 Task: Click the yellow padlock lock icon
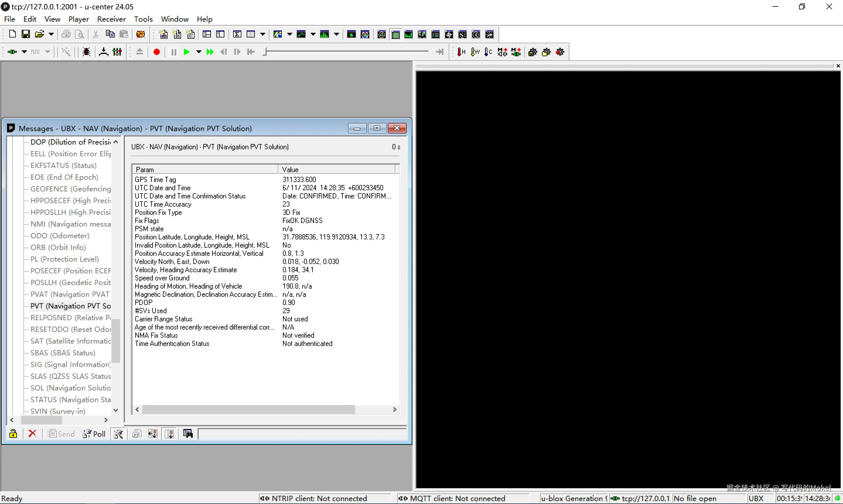click(x=13, y=434)
